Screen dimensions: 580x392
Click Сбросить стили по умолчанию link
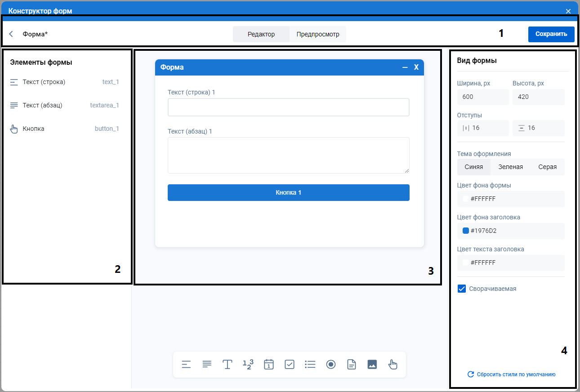(511, 374)
